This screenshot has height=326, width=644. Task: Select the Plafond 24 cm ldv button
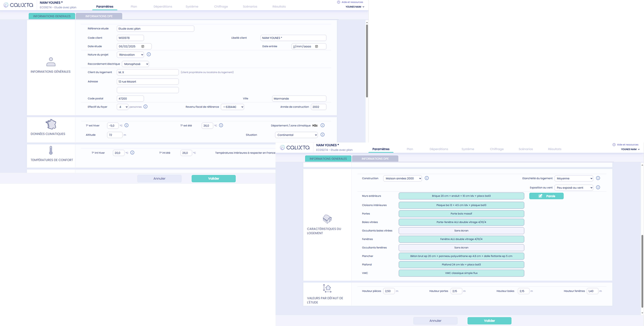[x=461, y=265]
